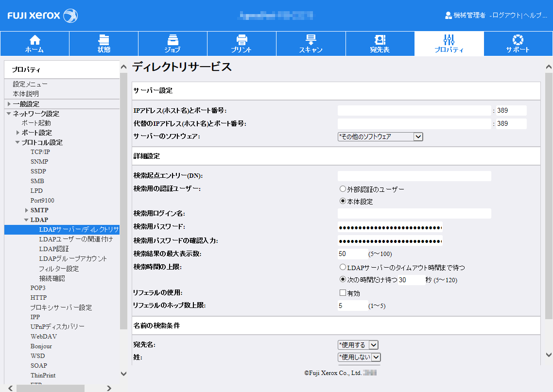Open 設定メニュー link
553x392 pixels.
click(x=30, y=84)
